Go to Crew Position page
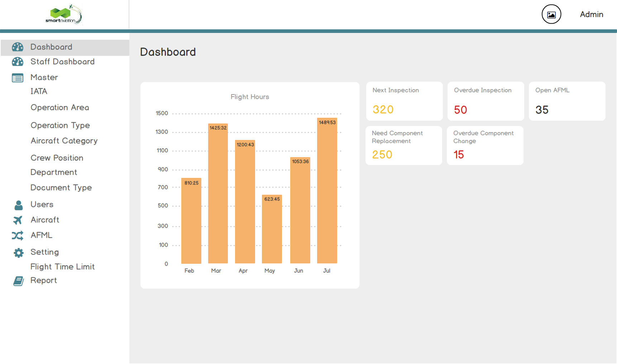 tap(57, 158)
